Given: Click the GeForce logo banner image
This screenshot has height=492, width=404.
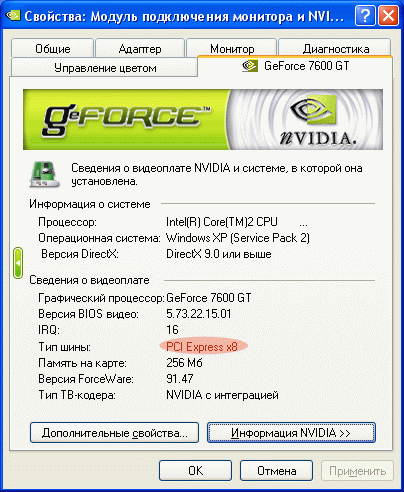Looking at the screenshot, I should (203, 119).
